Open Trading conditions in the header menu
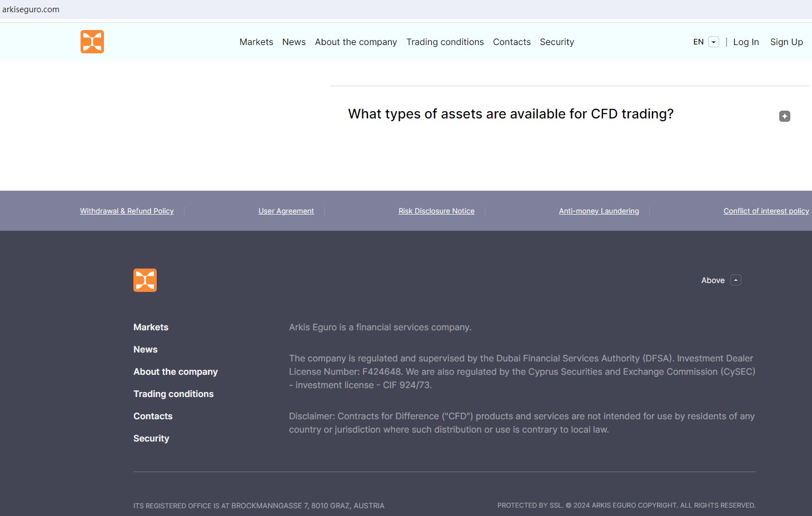Image resolution: width=812 pixels, height=516 pixels. click(x=445, y=42)
